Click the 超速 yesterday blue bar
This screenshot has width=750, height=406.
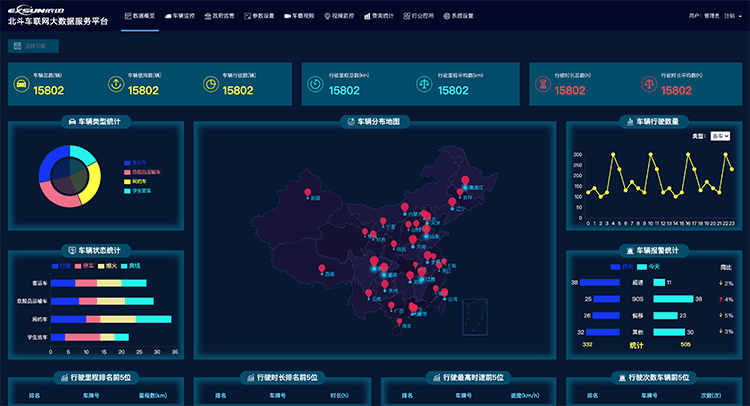[600, 283]
